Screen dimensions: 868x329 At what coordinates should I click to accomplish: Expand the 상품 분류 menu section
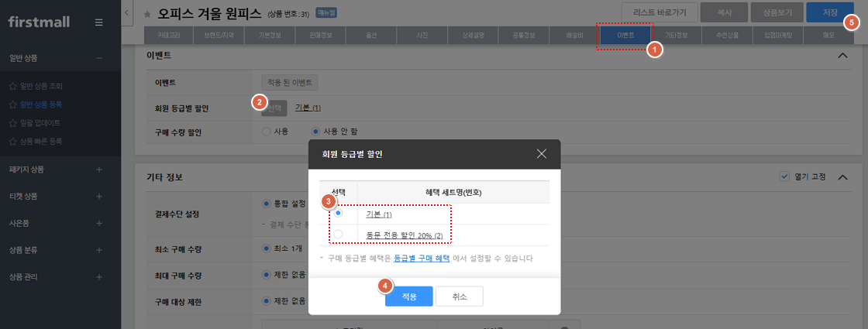click(99, 249)
